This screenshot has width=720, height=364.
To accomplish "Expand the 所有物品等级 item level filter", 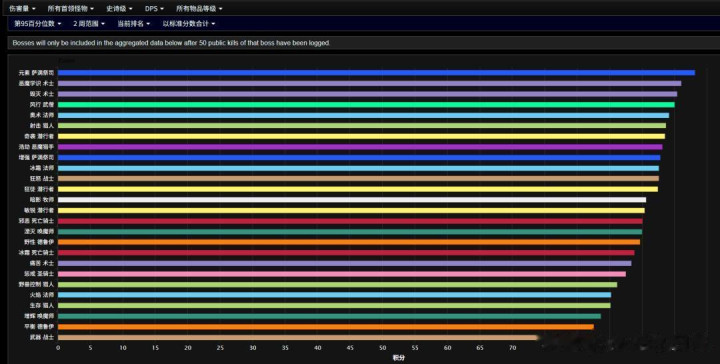I will pyautogui.click(x=199, y=9).
